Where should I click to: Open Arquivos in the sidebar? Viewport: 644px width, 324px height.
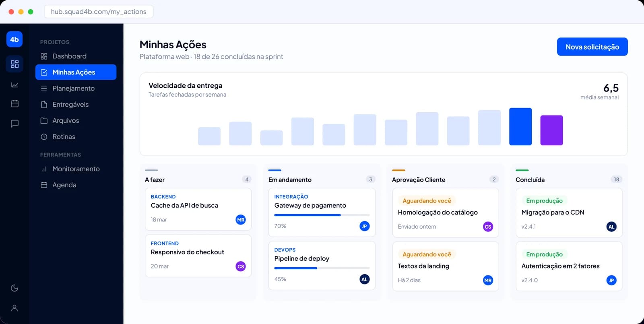coord(76,121)
